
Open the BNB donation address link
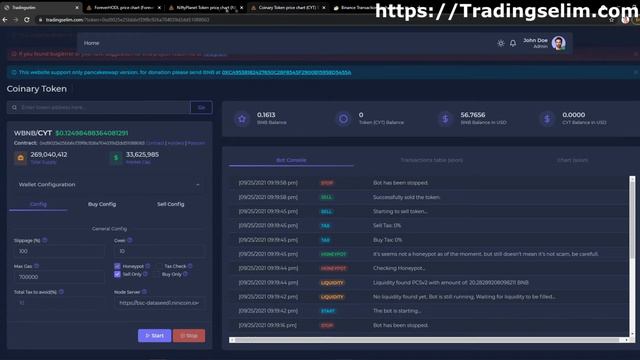coord(287,72)
